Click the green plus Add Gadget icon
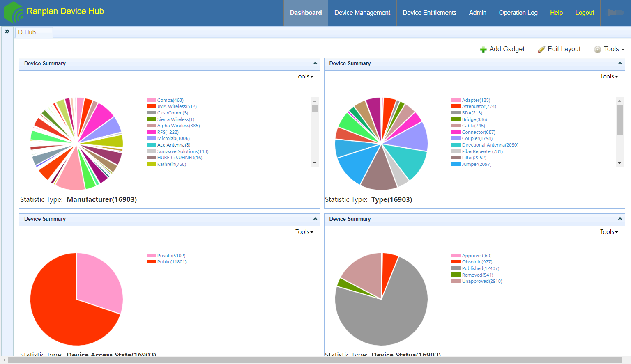 tap(483, 50)
